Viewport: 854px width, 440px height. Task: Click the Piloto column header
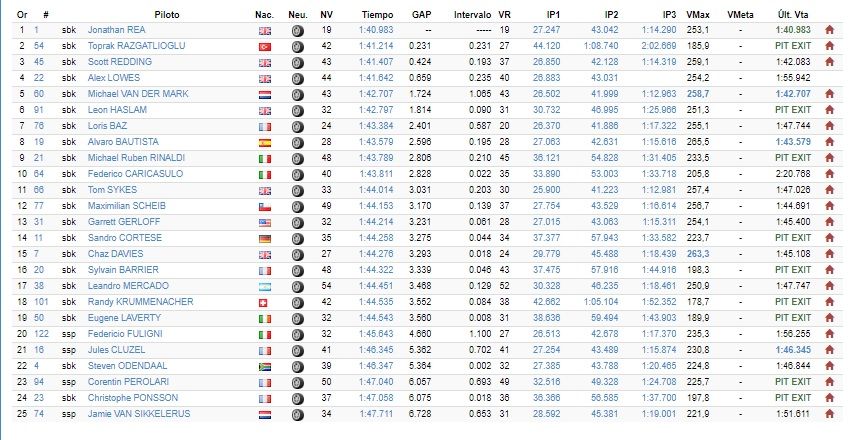[167, 15]
